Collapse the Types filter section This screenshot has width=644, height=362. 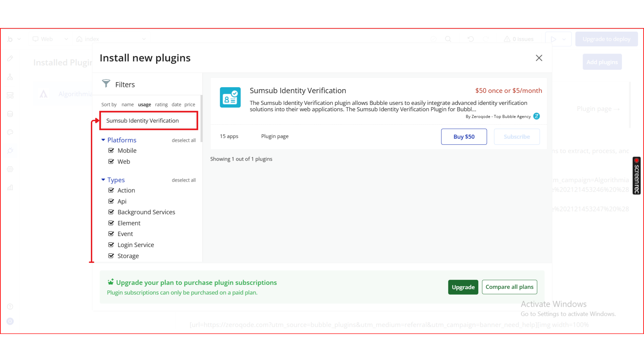pyautogui.click(x=103, y=180)
